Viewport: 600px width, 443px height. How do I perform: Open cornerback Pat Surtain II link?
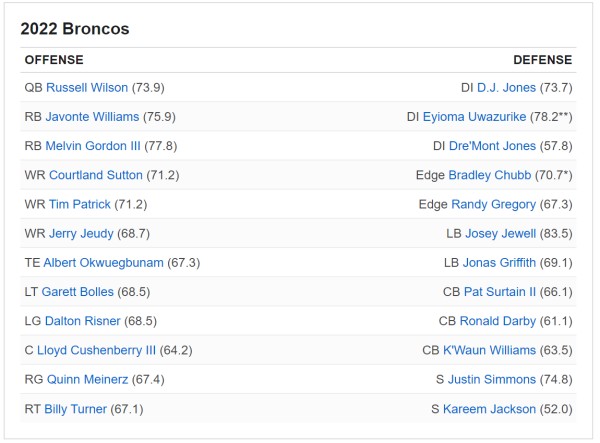pos(500,292)
